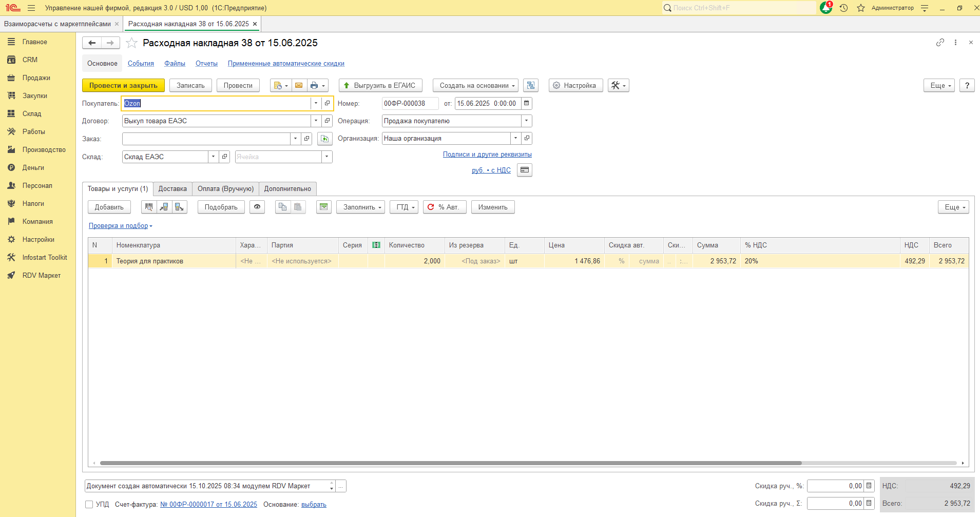
Task: Expand Склад dropdown arrow
Action: (213, 157)
